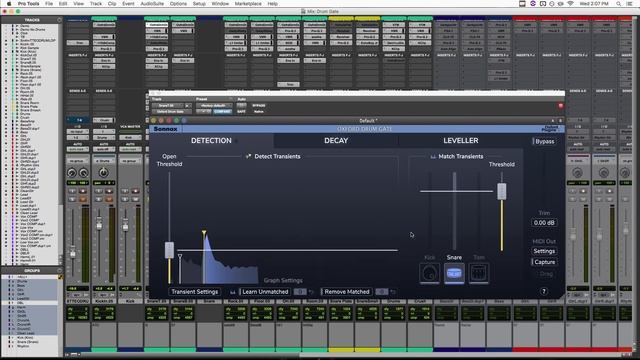The image size is (640, 360).
Task: Select the Tom drum type icon
Action: (479, 273)
